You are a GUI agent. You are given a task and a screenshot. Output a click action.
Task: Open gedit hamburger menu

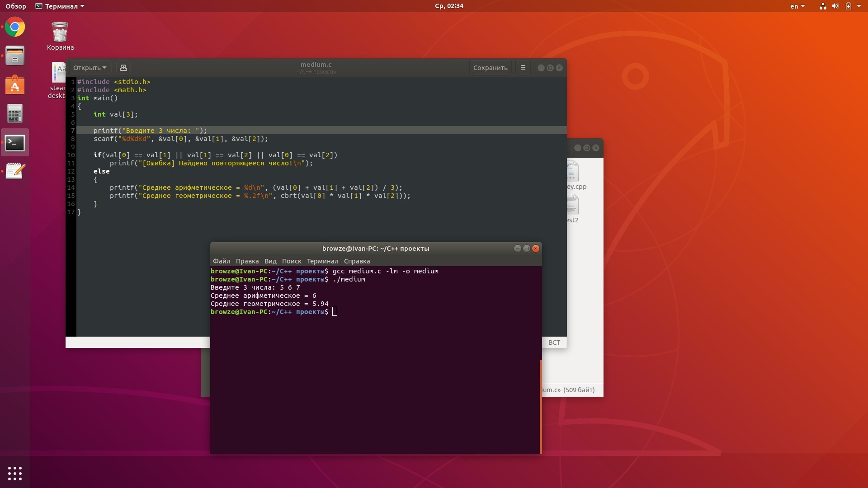pyautogui.click(x=523, y=68)
